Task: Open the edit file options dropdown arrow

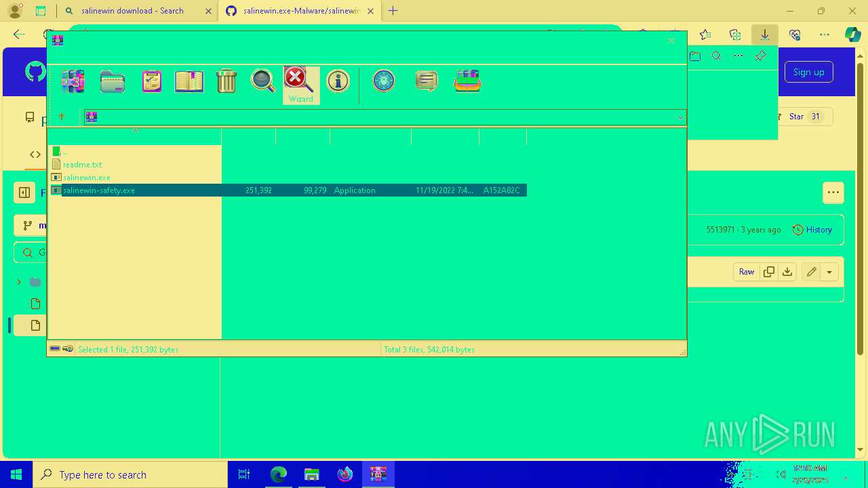Action: point(829,272)
